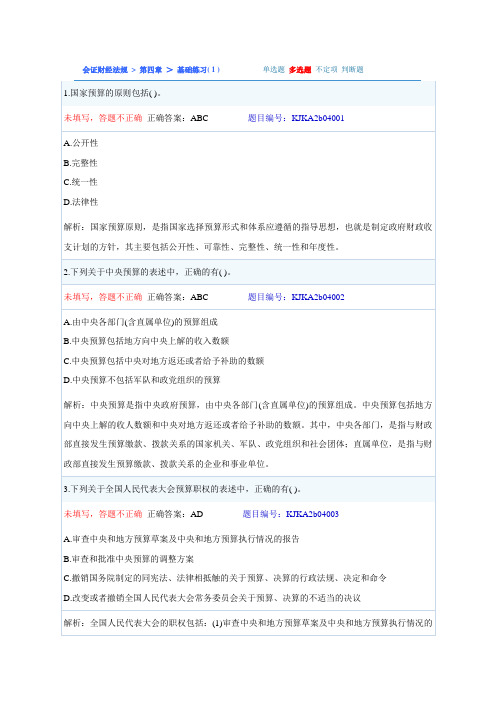
Task: Choose option C.撤销国务院制定的同宪法、法律相抵触的
Action: pos(225,578)
